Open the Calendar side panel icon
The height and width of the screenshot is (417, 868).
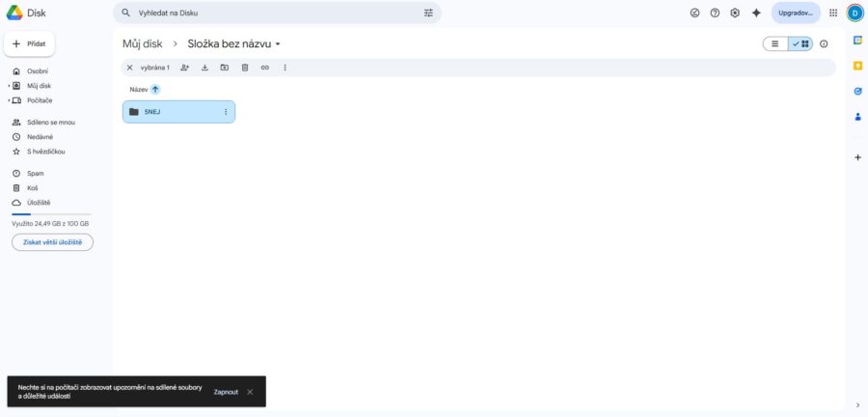coord(858,40)
